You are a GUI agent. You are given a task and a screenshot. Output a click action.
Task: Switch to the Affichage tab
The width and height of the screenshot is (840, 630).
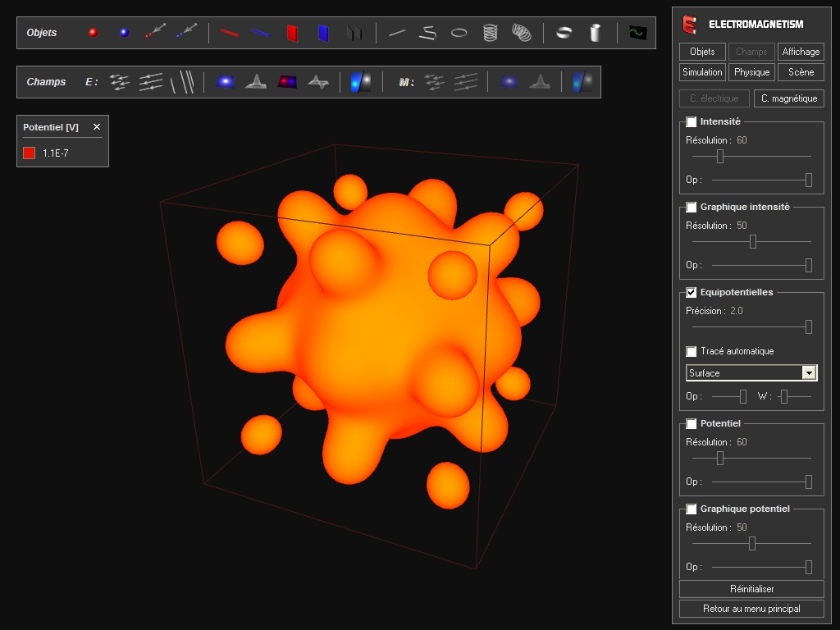pos(801,52)
